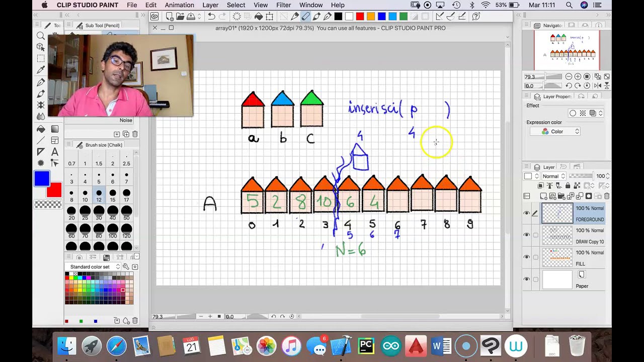
Task: Hide the FOREGROUND layer
Action: tap(527, 213)
